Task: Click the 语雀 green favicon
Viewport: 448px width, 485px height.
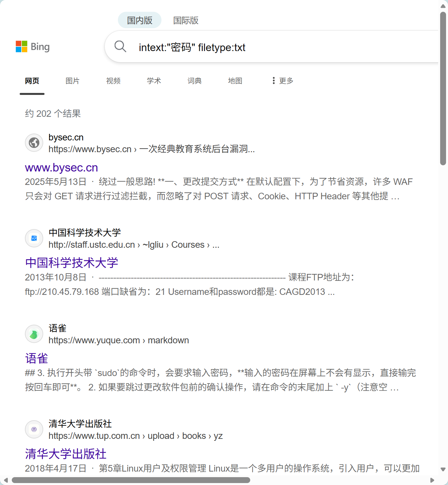Action: click(34, 334)
